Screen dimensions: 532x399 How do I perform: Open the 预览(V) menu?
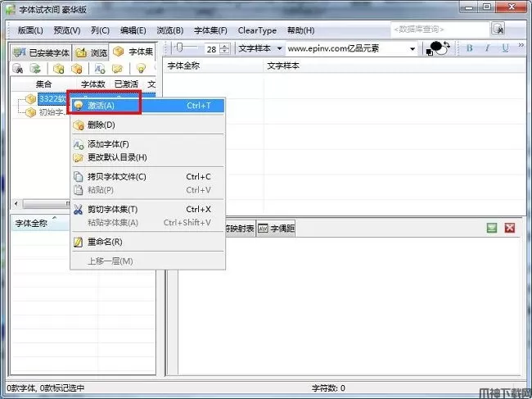point(67,30)
